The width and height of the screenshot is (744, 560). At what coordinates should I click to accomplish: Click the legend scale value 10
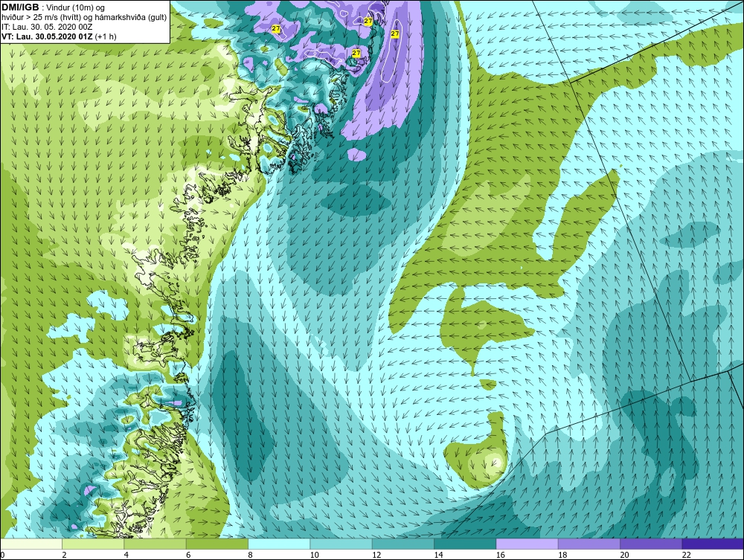314,556
